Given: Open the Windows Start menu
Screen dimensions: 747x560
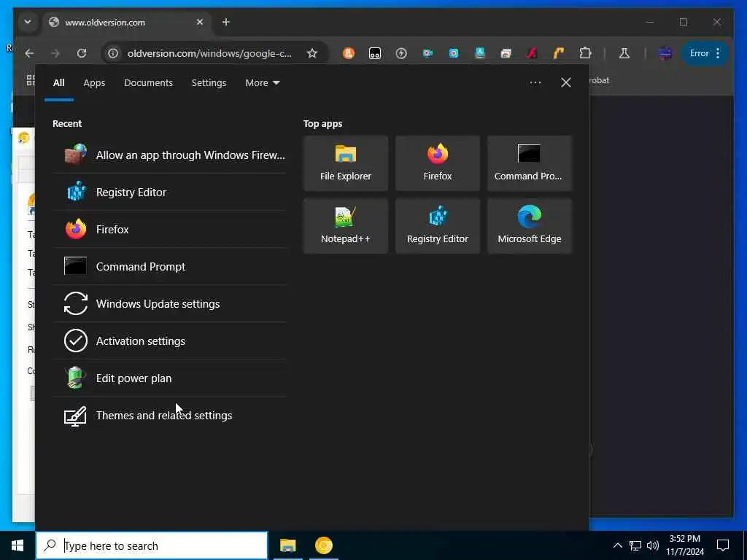Looking at the screenshot, I should click(18, 545).
